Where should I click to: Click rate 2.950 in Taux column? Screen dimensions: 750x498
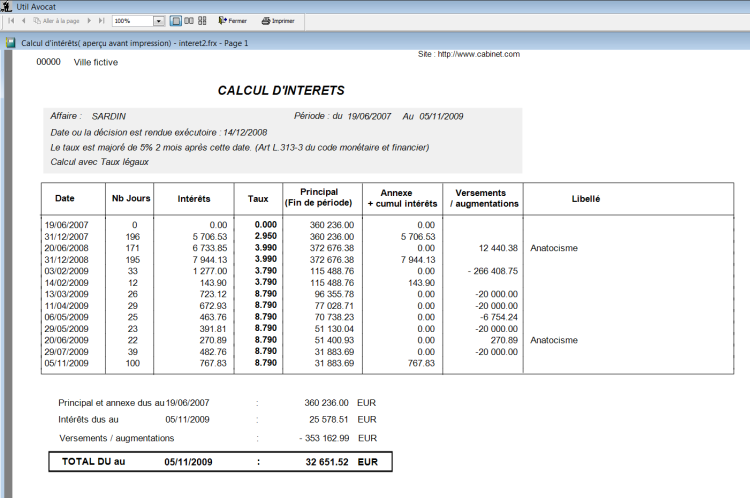click(265, 236)
